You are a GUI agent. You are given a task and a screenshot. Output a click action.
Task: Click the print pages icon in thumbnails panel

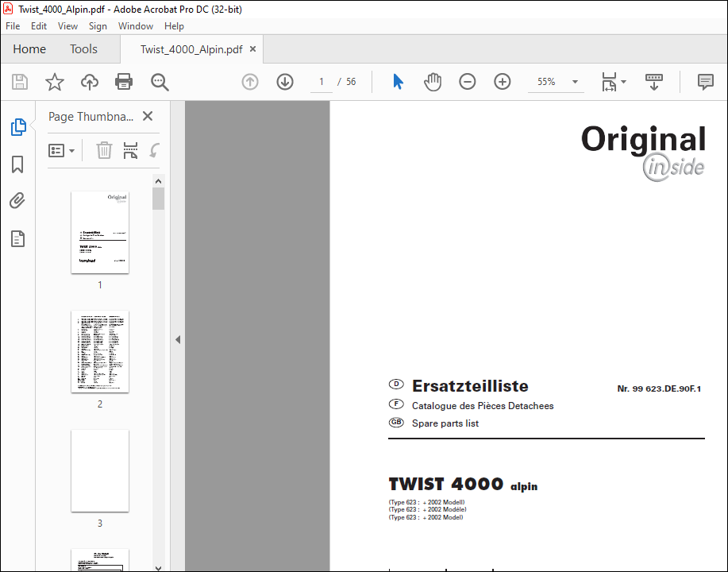click(x=130, y=151)
